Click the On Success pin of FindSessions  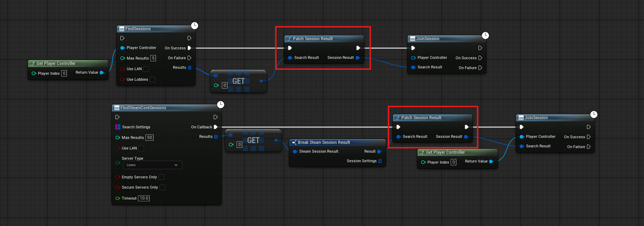pos(189,48)
